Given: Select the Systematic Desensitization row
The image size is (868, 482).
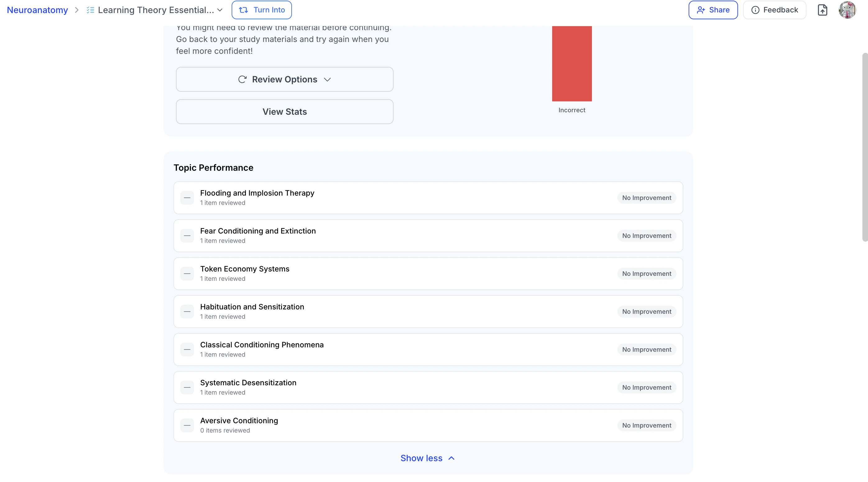Looking at the screenshot, I should click(428, 388).
